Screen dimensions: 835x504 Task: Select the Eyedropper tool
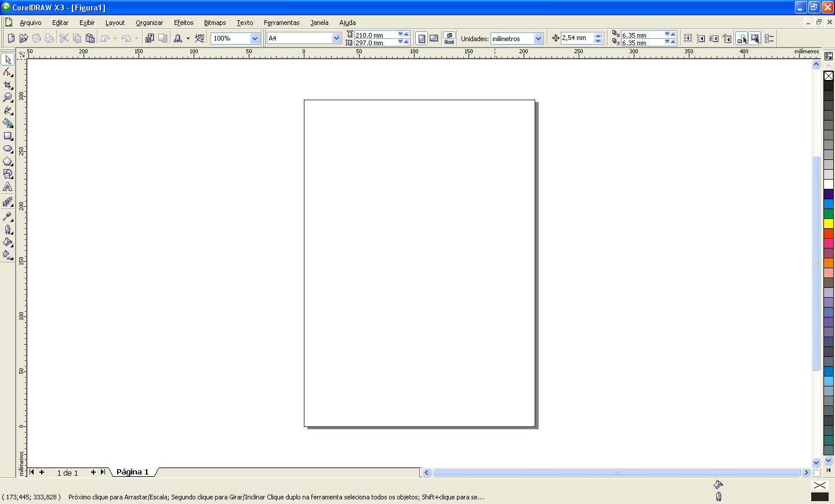pyautogui.click(x=8, y=216)
